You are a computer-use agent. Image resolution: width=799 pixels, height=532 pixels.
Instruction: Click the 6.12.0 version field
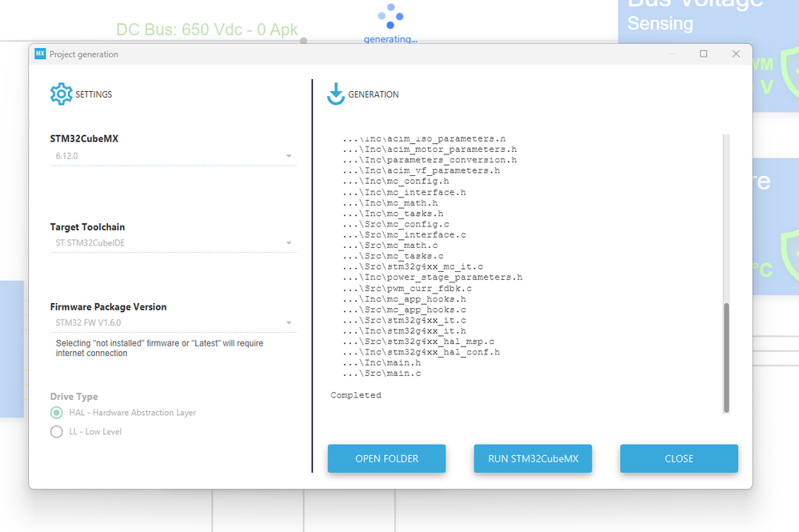[x=174, y=156]
